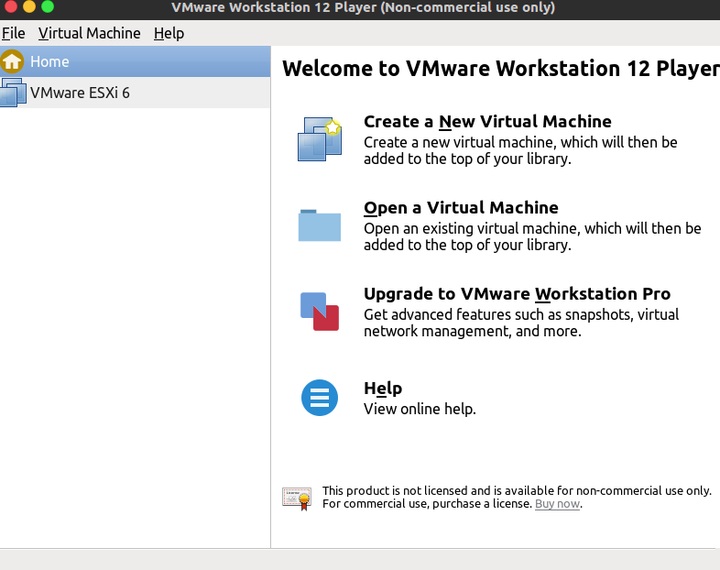Open the Virtual Machine menu
The image size is (720, 570).
click(89, 33)
